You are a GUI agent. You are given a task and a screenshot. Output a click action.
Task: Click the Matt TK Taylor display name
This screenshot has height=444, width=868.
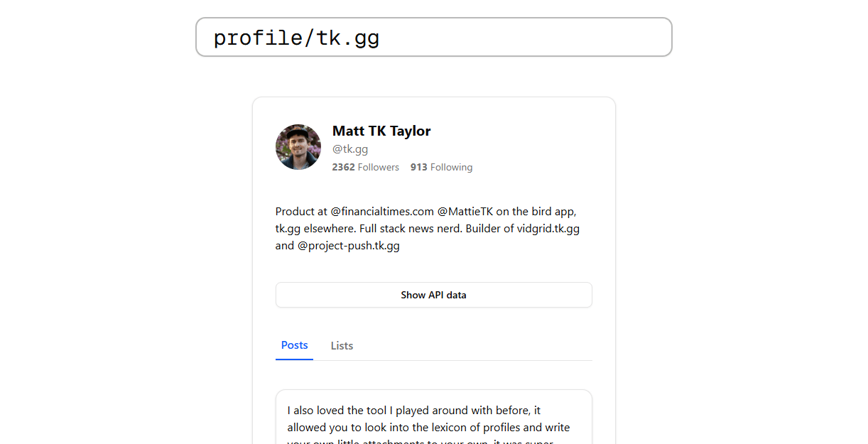click(381, 131)
